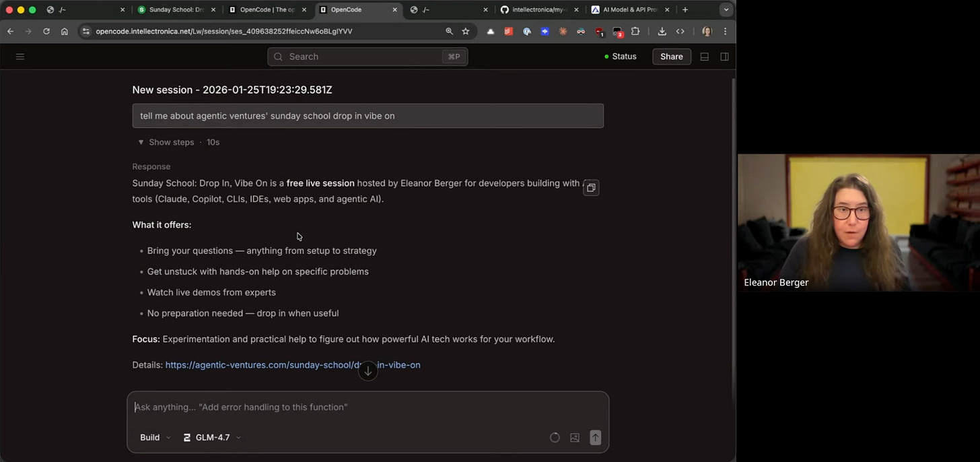Open the OpenCode sidebar hamburger menu

(x=20, y=57)
